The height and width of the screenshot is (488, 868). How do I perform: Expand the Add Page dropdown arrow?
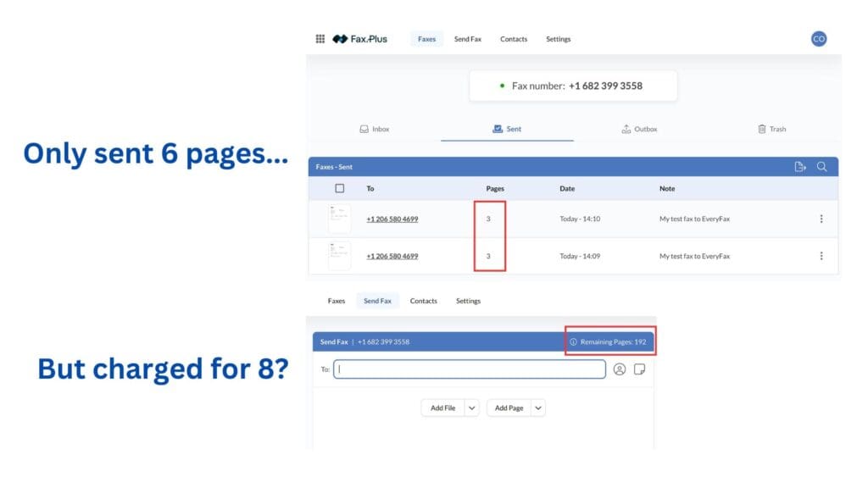[538, 408]
